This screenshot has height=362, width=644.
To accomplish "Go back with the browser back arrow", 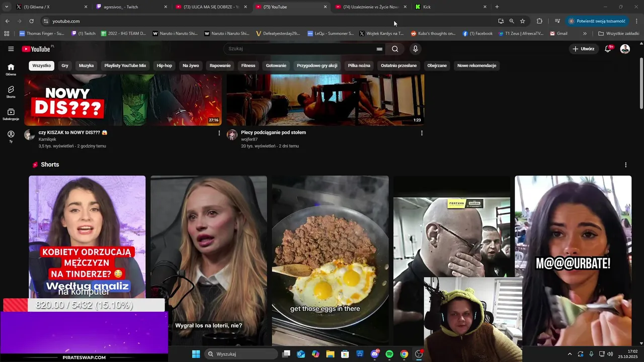I will [x=7, y=21].
